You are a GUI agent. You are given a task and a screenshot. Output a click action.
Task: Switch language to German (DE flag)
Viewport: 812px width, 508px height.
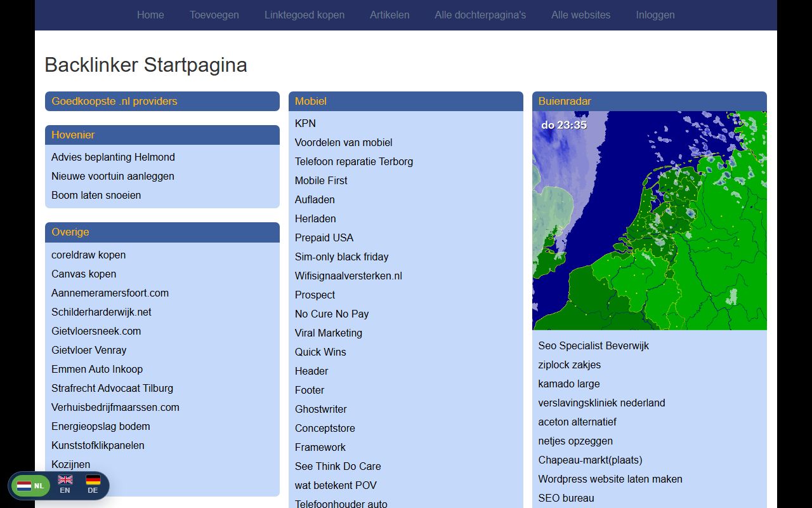[x=93, y=485]
